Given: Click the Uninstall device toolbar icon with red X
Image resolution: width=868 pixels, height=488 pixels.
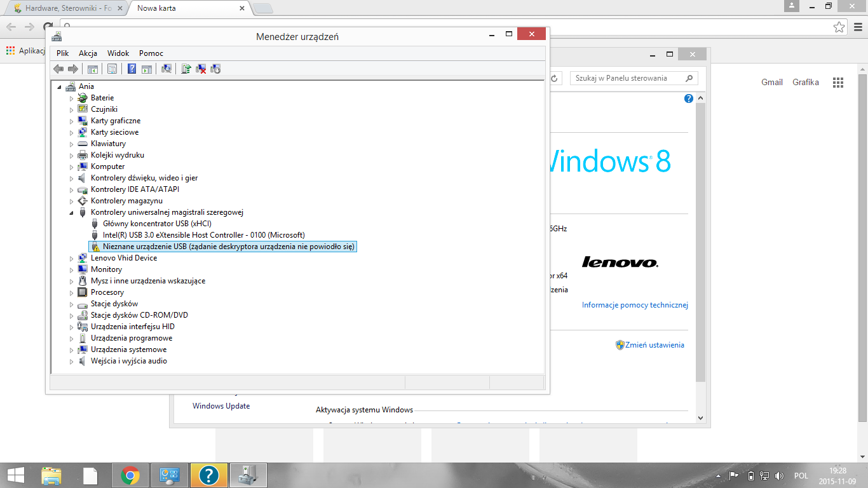Looking at the screenshot, I should click(201, 69).
